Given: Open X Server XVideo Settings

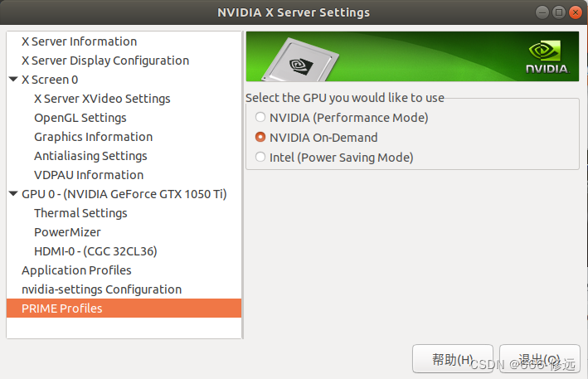Looking at the screenshot, I should (124, 99).
